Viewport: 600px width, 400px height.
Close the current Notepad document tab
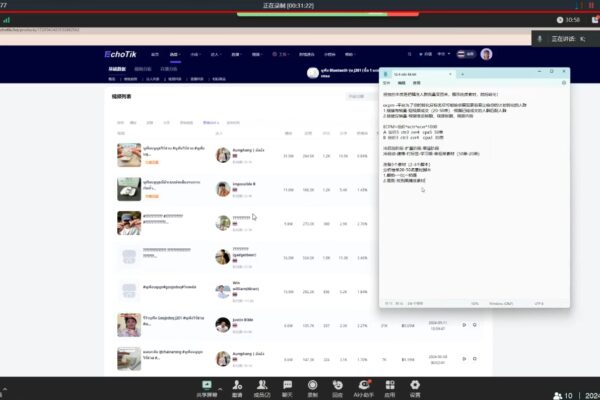coord(450,74)
